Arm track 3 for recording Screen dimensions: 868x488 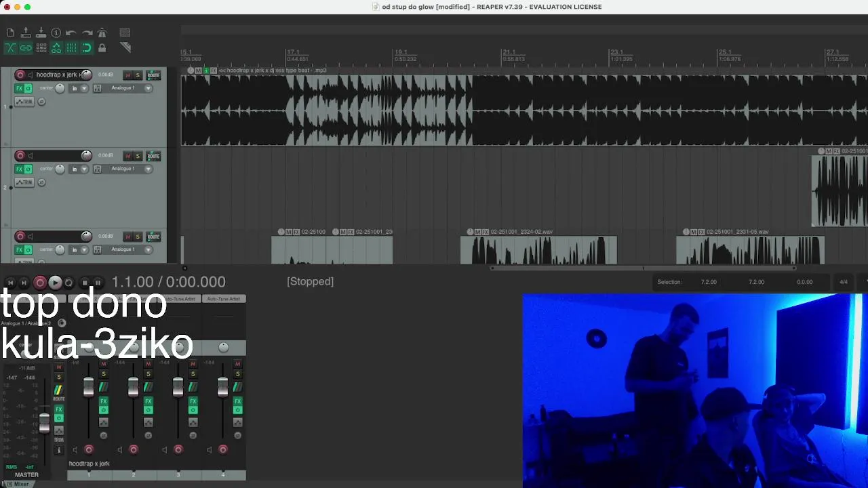point(20,237)
